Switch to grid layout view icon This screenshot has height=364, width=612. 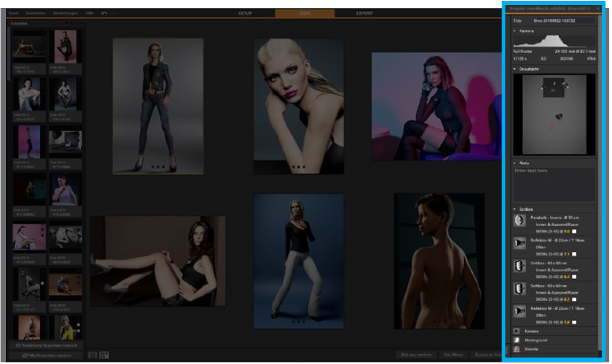[x=104, y=355]
